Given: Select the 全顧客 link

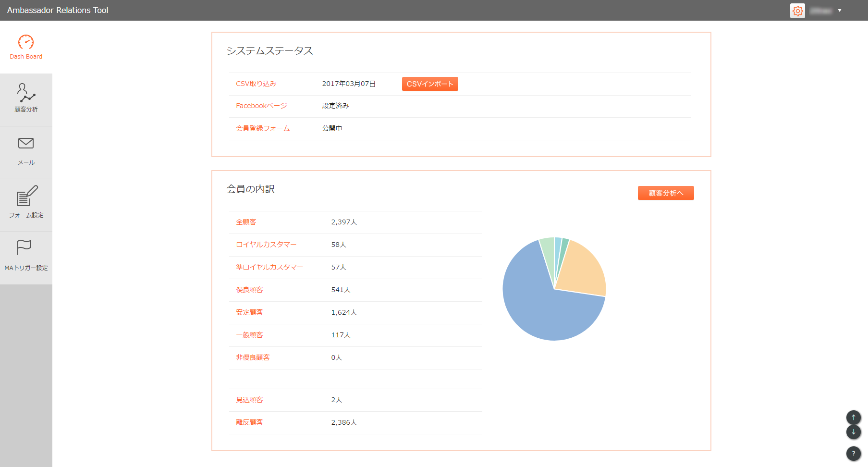Looking at the screenshot, I should click(x=245, y=222).
